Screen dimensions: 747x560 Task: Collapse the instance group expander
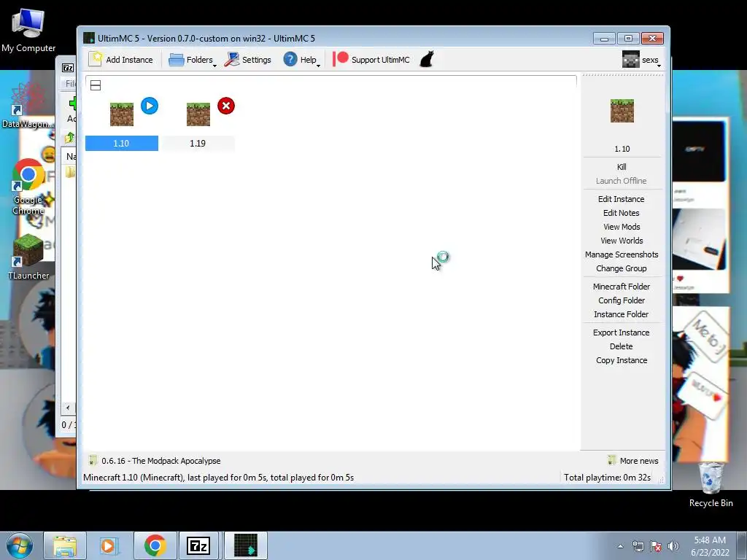tap(96, 85)
